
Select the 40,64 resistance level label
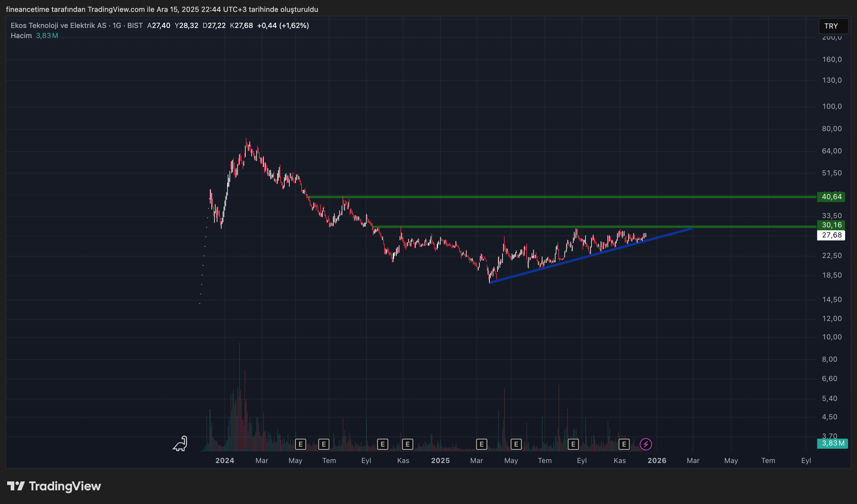point(832,197)
